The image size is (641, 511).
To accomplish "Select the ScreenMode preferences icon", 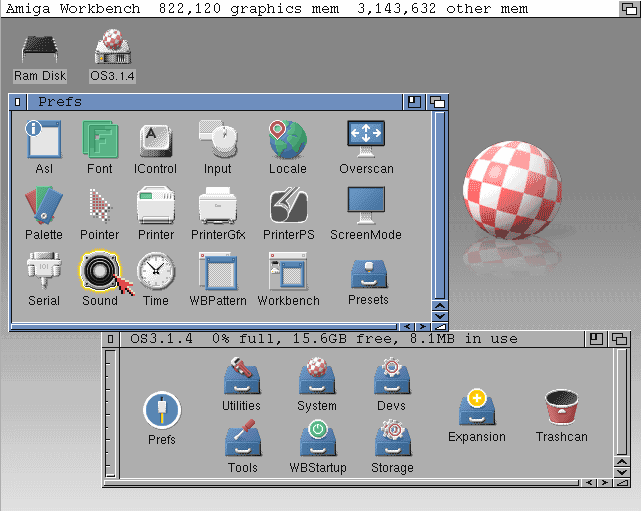I will (x=366, y=206).
